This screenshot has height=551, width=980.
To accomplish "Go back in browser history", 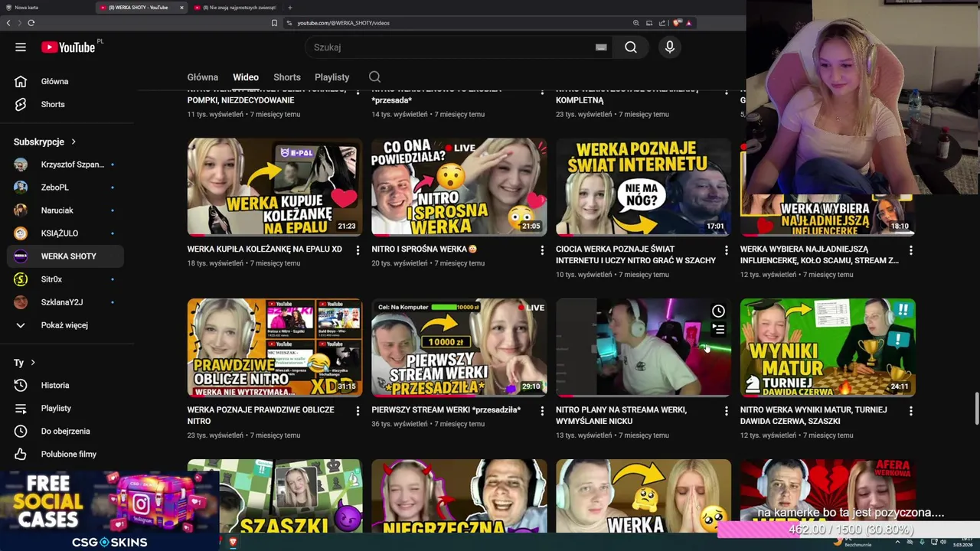I will (x=8, y=23).
